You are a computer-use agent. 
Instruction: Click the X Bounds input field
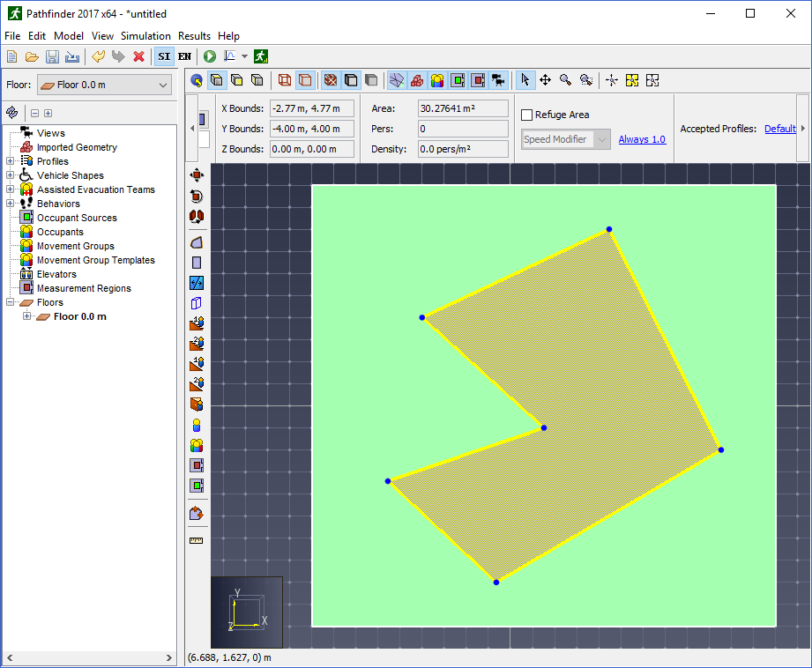[x=312, y=108]
